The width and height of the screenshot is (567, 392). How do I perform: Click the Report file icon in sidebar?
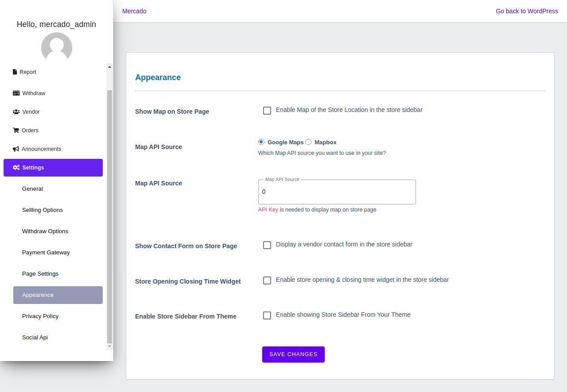point(15,72)
